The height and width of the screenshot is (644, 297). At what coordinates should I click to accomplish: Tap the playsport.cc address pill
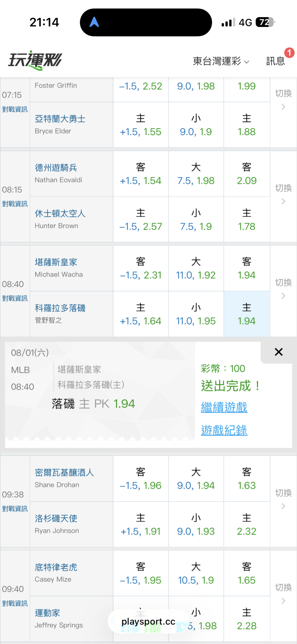point(148,621)
